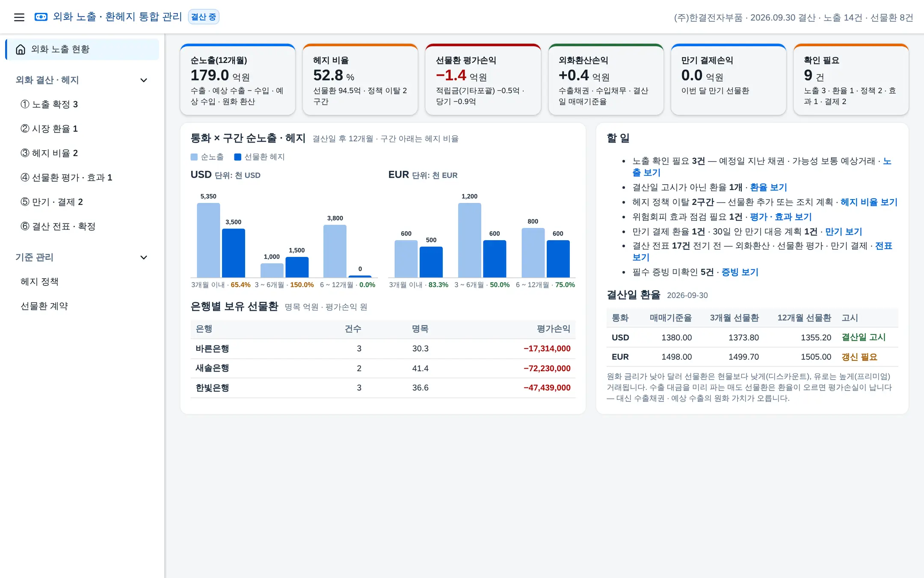
Task: Click the 선물환 헤지 legend swatch
Action: pos(238,157)
